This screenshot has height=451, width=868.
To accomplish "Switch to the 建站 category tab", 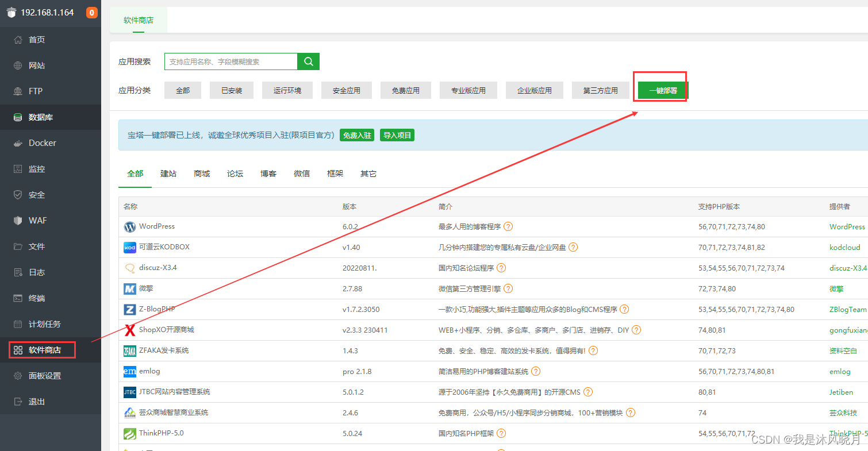I will 168,174.
